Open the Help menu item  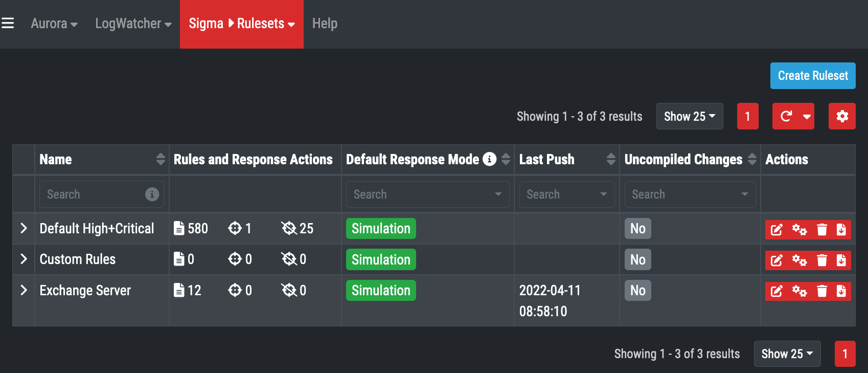pos(325,24)
